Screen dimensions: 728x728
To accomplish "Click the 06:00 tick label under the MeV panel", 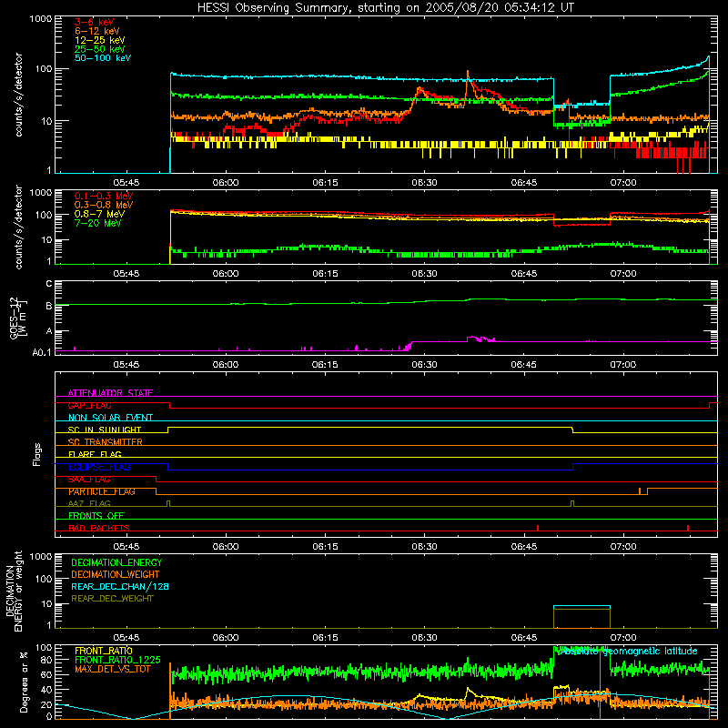I will pos(226,274).
